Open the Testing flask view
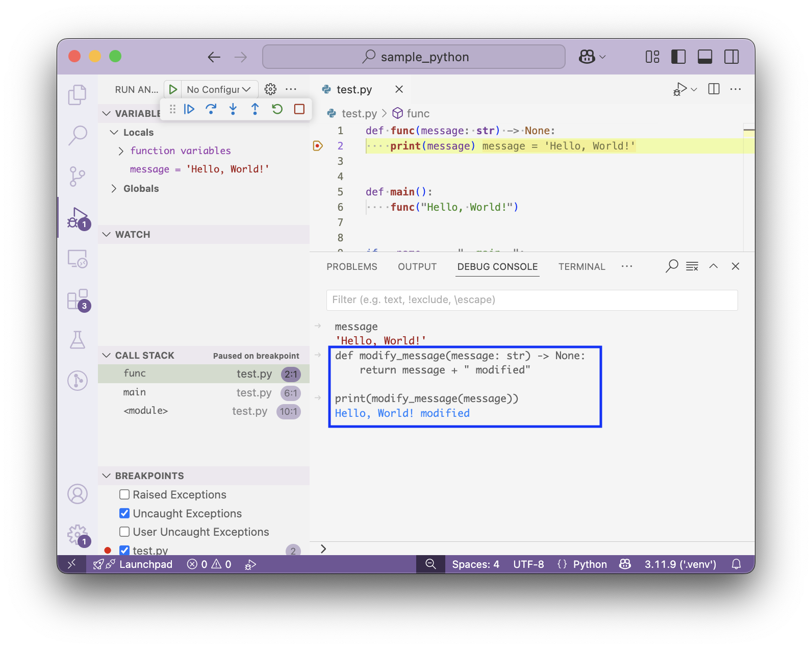Viewport: 812px width, 649px height. pos(78,340)
